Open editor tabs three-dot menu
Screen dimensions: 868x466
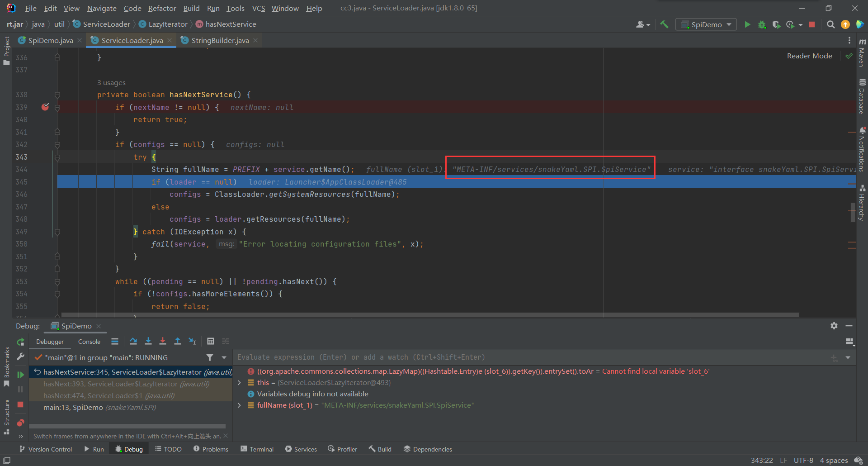coord(849,40)
